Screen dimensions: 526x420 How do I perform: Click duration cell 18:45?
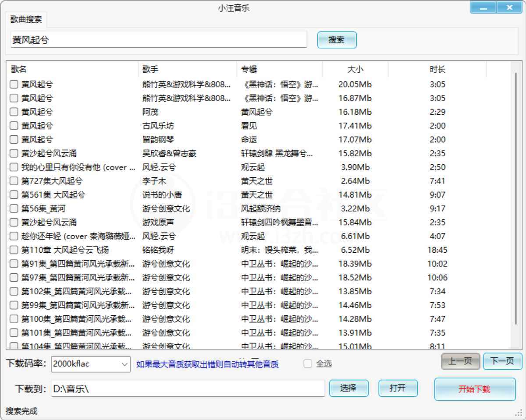437,250
